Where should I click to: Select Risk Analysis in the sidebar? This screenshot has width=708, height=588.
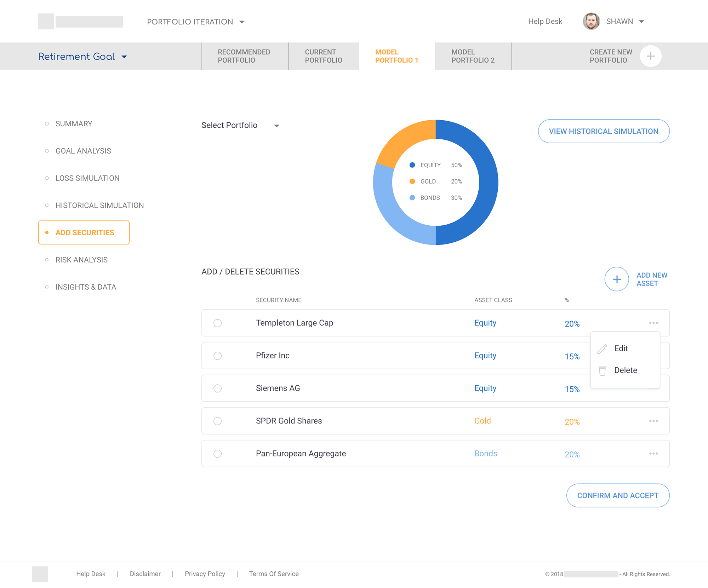pos(81,260)
